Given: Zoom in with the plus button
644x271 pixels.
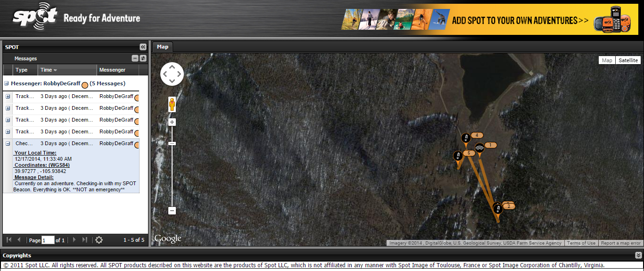Looking at the screenshot, I should point(172,122).
